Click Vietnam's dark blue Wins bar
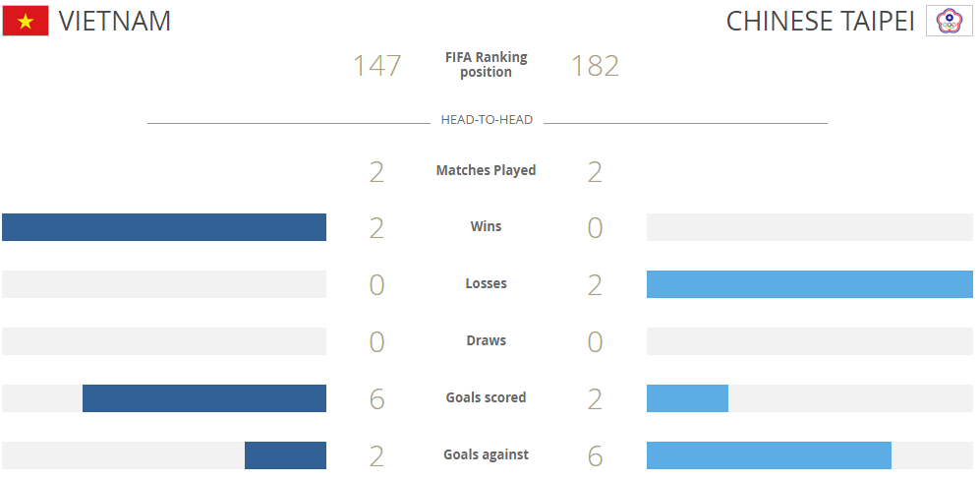Screen dimensions: 980x482 pos(164,227)
